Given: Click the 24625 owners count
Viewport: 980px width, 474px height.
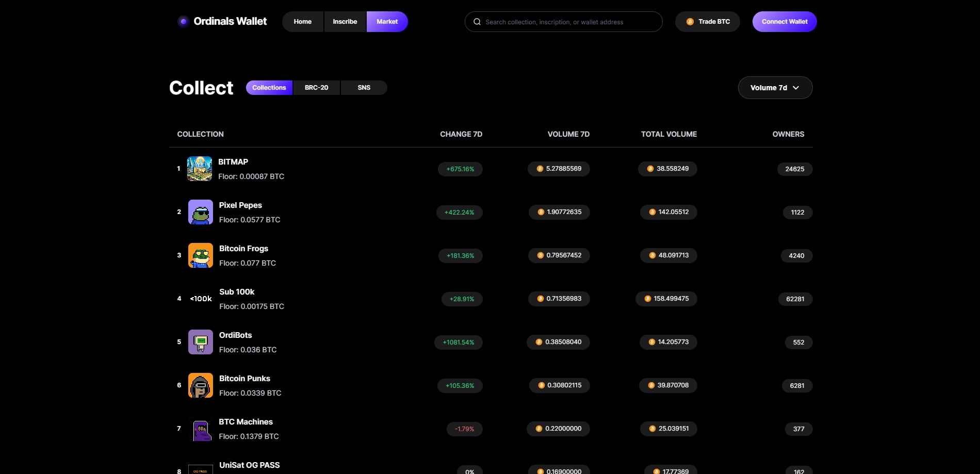Looking at the screenshot, I should coord(795,169).
